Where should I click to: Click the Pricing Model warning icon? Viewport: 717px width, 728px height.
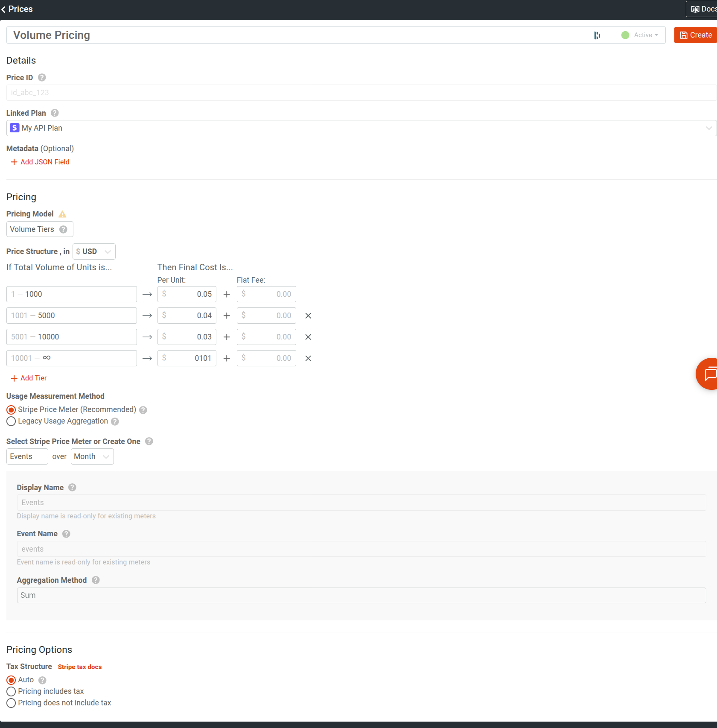click(62, 214)
